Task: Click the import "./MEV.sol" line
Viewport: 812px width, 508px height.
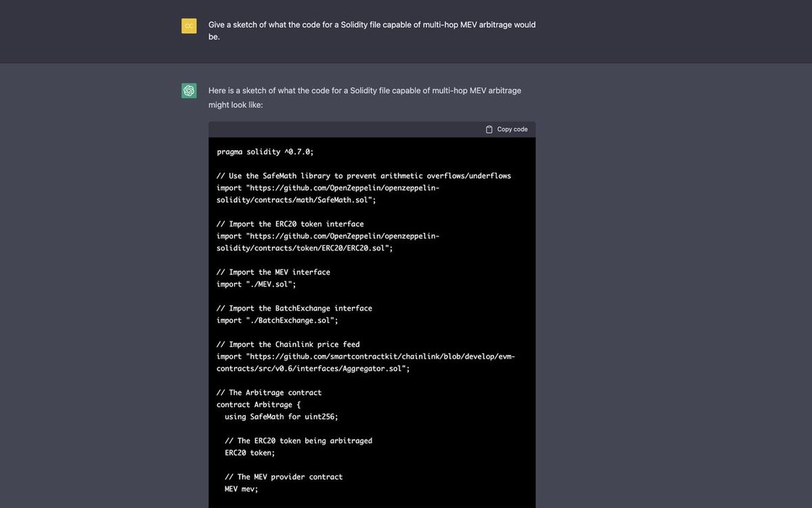Action: pyautogui.click(x=257, y=284)
